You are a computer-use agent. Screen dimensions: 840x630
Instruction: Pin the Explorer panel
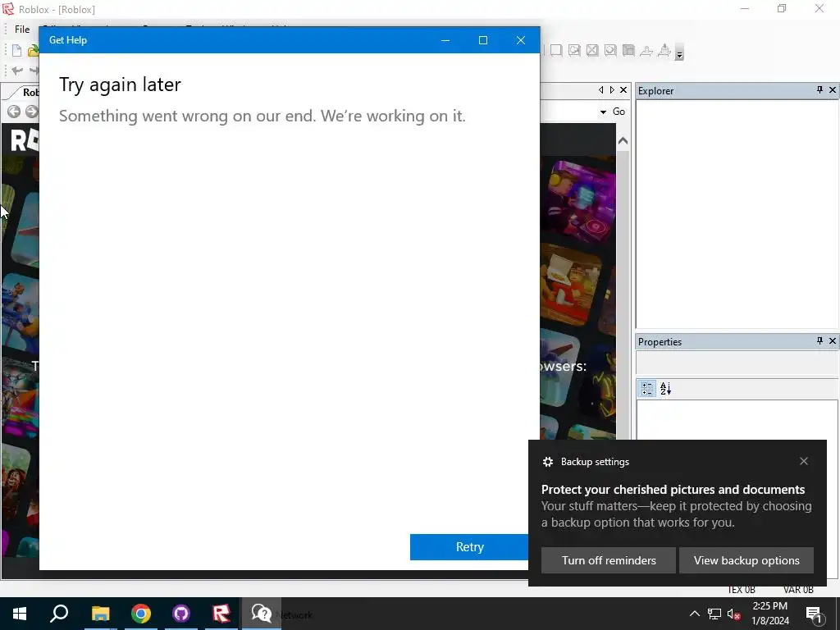click(x=819, y=90)
